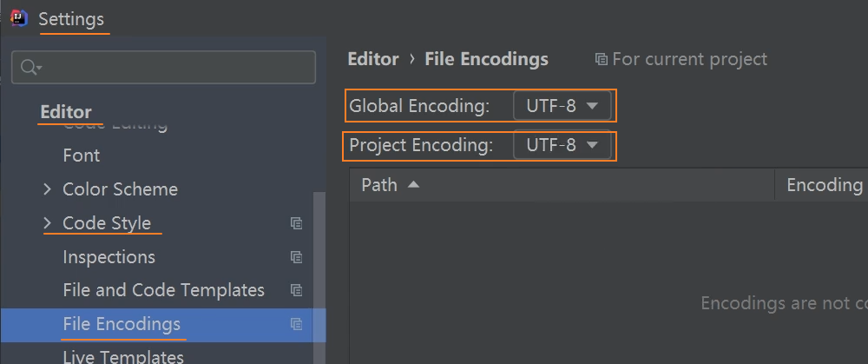
Task: Click project-level icon beside Code Style
Action: click(x=297, y=223)
